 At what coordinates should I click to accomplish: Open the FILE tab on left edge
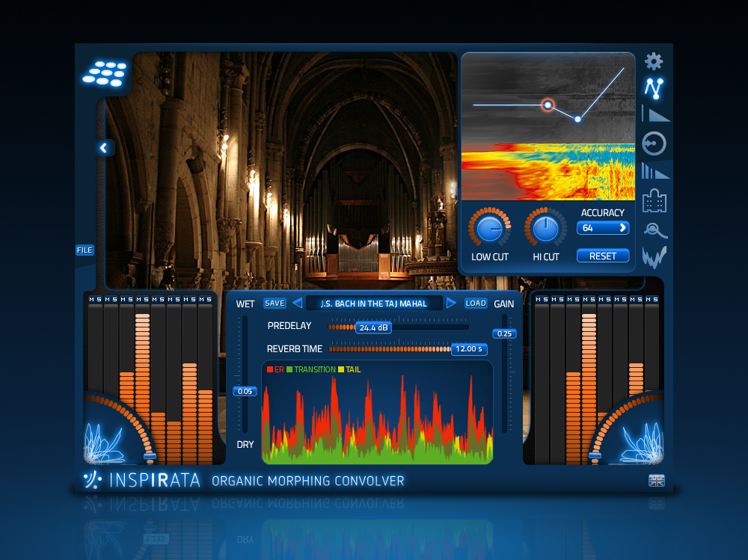pos(85,250)
